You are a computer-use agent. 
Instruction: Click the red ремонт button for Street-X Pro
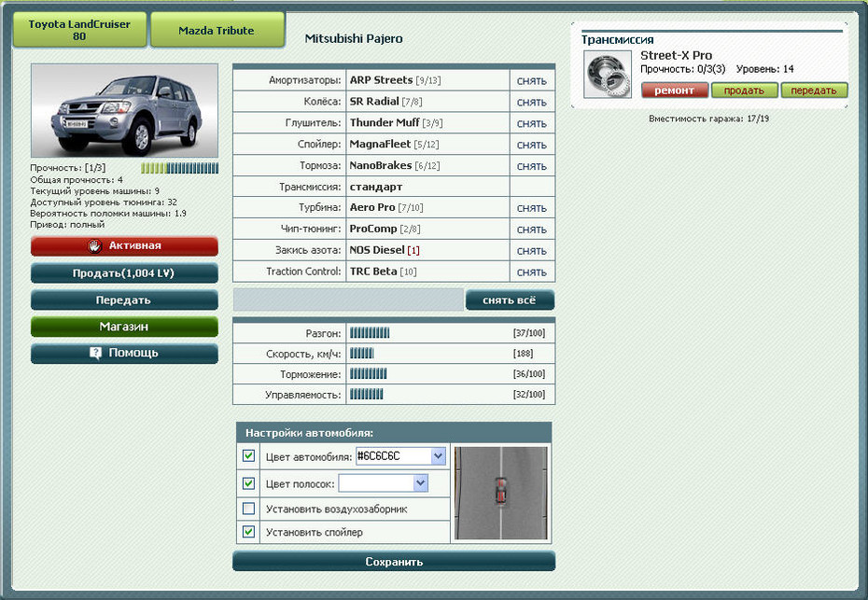(675, 91)
